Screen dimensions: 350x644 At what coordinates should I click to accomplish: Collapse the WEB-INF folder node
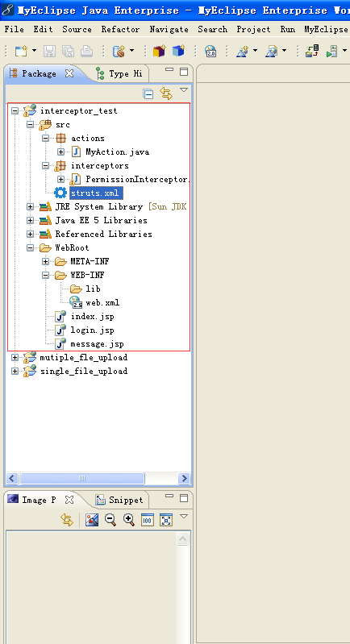pyautogui.click(x=46, y=275)
